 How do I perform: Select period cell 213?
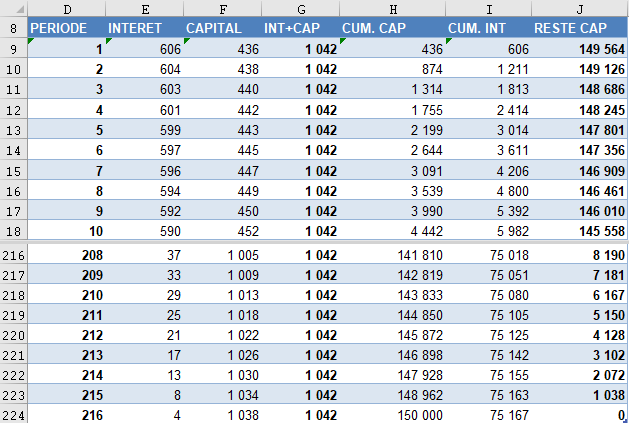[x=67, y=355]
